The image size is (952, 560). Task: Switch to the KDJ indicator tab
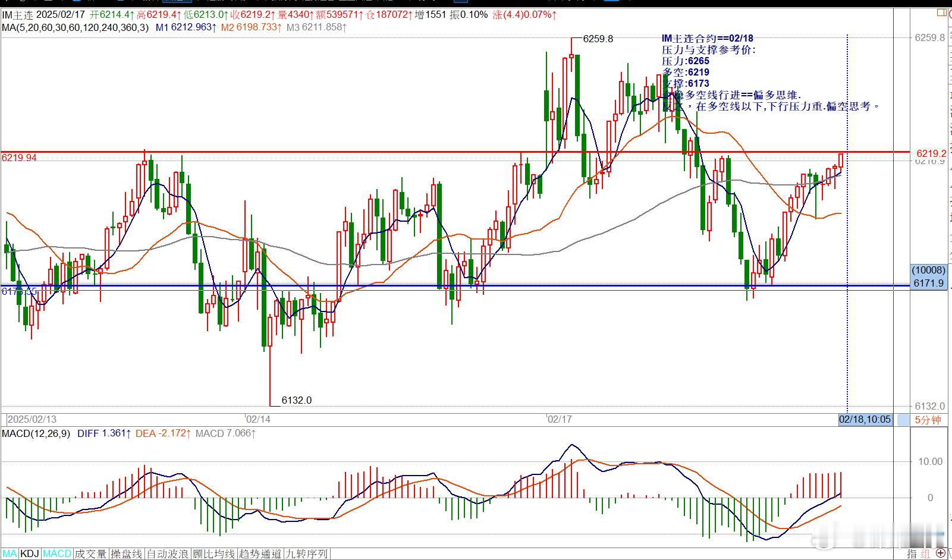coord(30,554)
